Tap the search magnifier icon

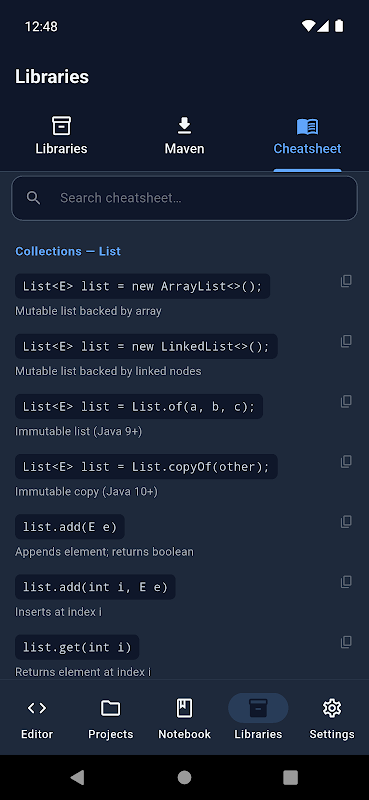(34, 198)
